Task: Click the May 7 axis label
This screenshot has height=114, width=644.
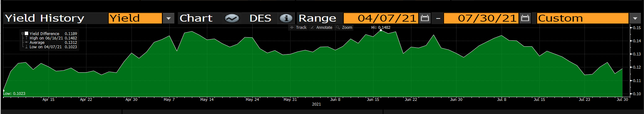Action: pyautogui.click(x=169, y=100)
